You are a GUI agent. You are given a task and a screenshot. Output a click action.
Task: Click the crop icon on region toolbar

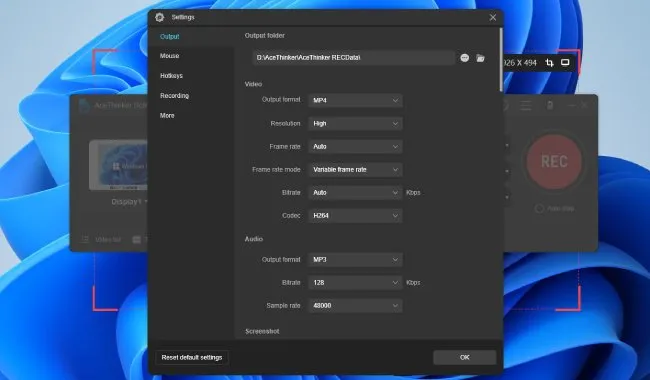[x=550, y=63]
